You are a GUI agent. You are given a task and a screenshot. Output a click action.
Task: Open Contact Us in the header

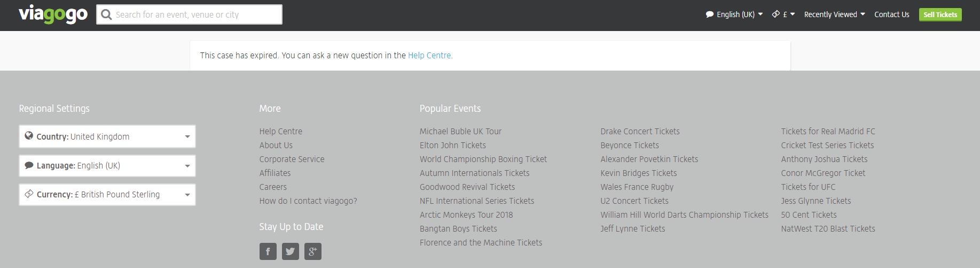point(891,14)
